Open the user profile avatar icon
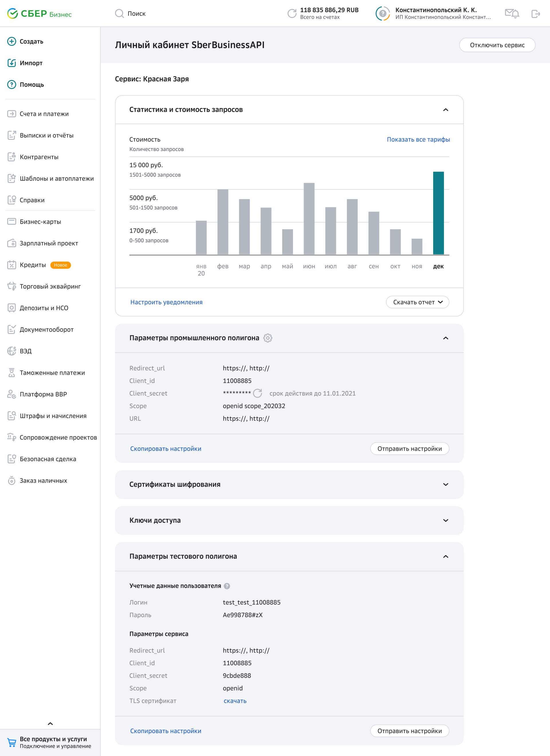Image resolution: width=550 pixels, height=756 pixels. pos(383,14)
